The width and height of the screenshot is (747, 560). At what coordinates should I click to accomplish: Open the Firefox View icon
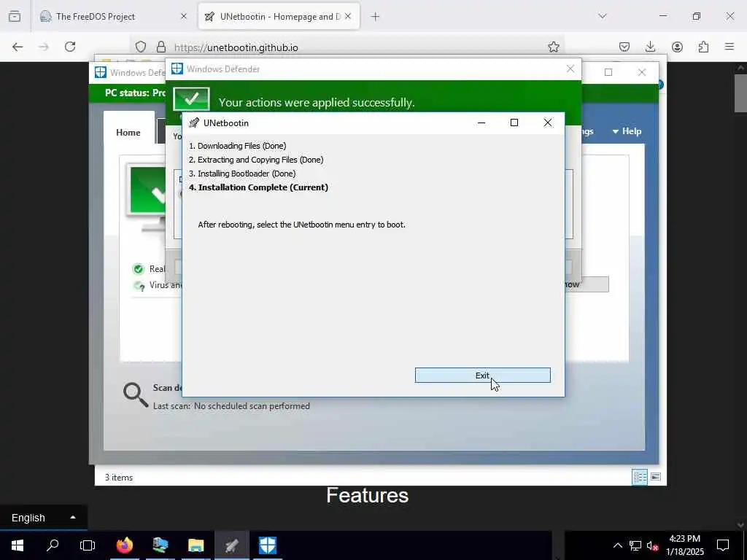point(15,16)
